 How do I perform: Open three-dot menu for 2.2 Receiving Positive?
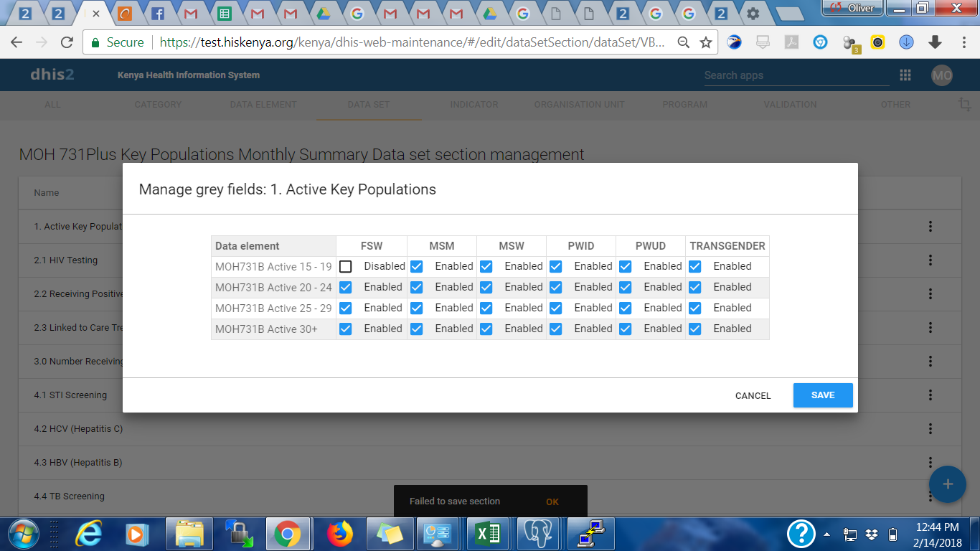coord(930,294)
